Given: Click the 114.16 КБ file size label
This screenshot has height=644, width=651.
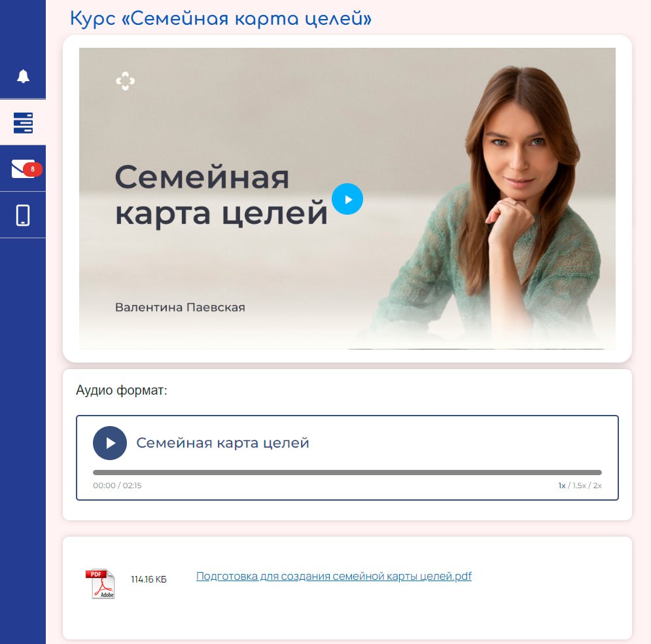Looking at the screenshot, I should 149,579.
